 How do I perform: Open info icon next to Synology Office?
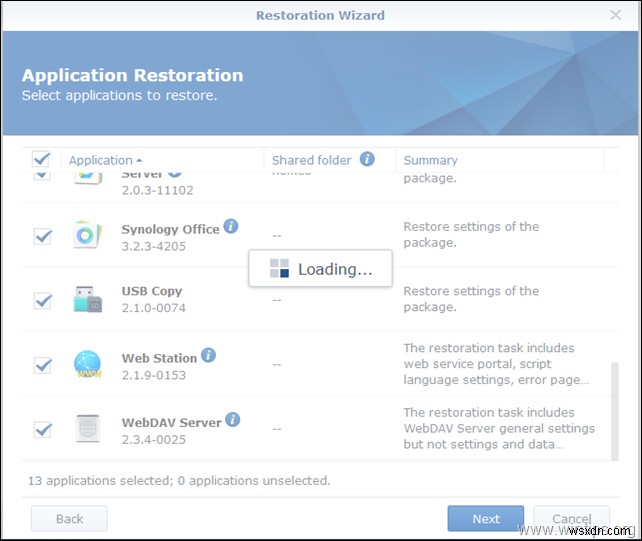(x=231, y=226)
